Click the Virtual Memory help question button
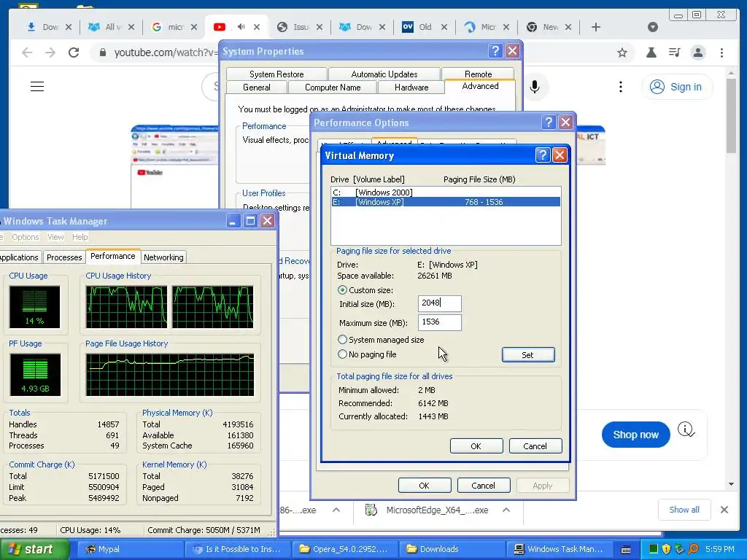Screen dimensions: 747x560 pos(542,155)
